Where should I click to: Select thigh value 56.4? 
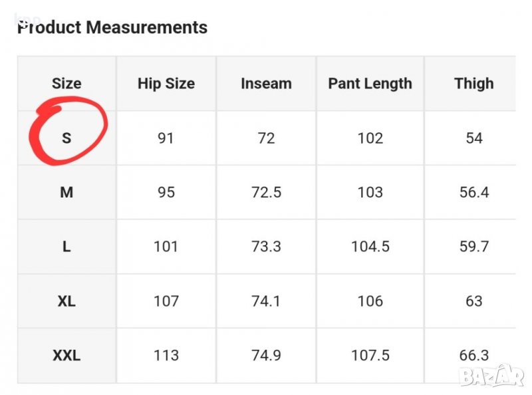pyautogui.click(x=473, y=192)
